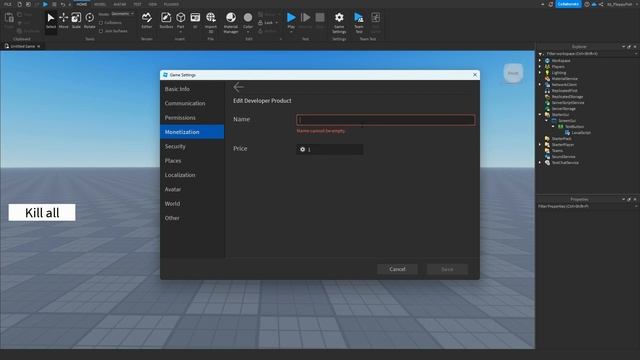Expand the Players node in Explorer
This screenshot has height=360, width=640.
click(540, 67)
